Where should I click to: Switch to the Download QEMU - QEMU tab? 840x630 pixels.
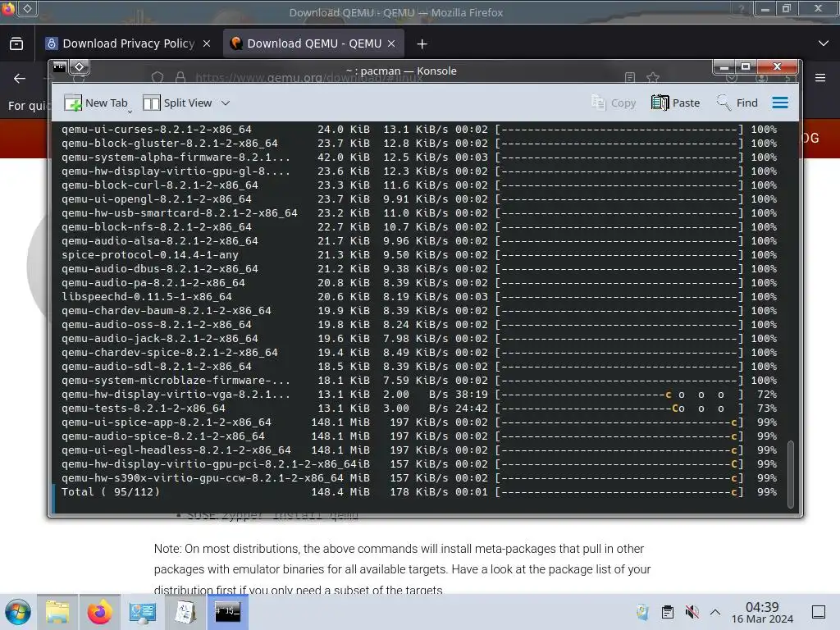(313, 44)
